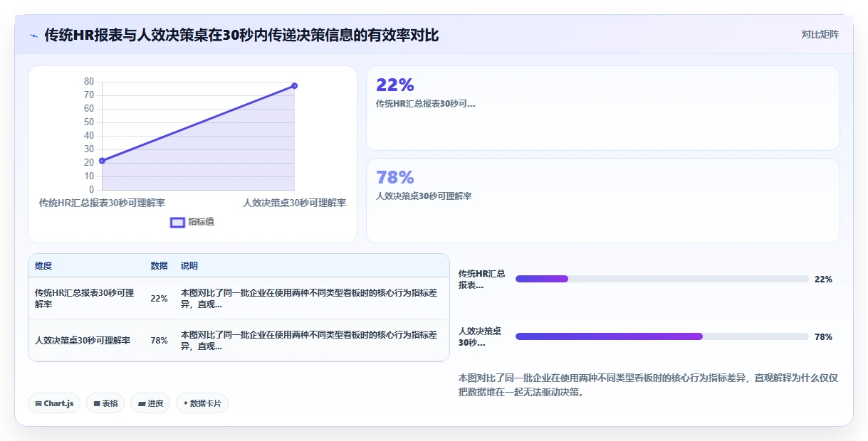Click the 78% cell in table
The width and height of the screenshot is (868, 441).
pyautogui.click(x=159, y=341)
